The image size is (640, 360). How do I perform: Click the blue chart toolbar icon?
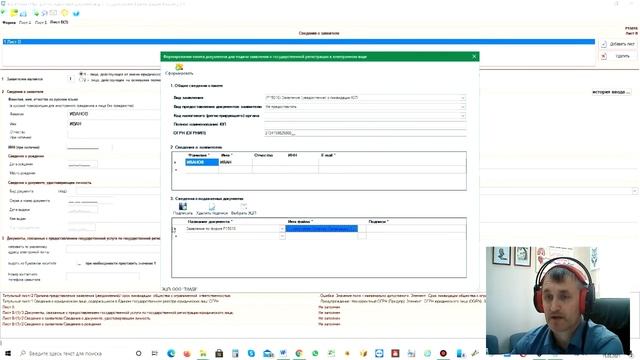pyautogui.click(x=23, y=13)
